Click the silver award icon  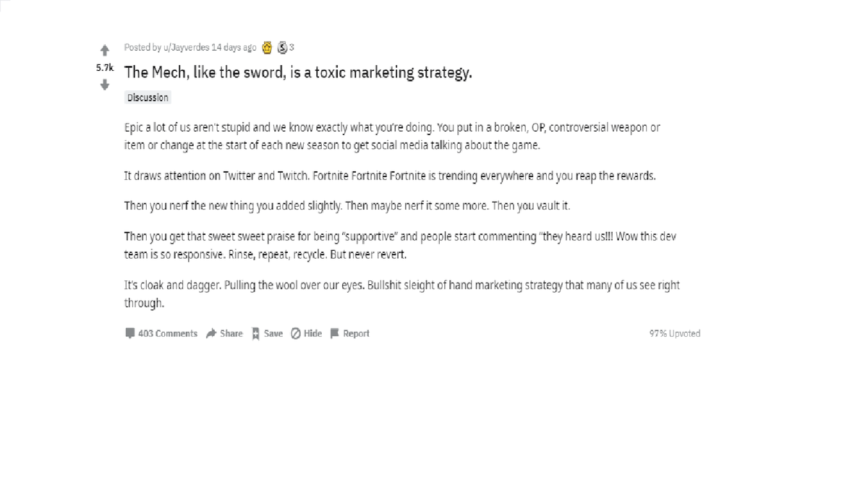coord(282,48)
